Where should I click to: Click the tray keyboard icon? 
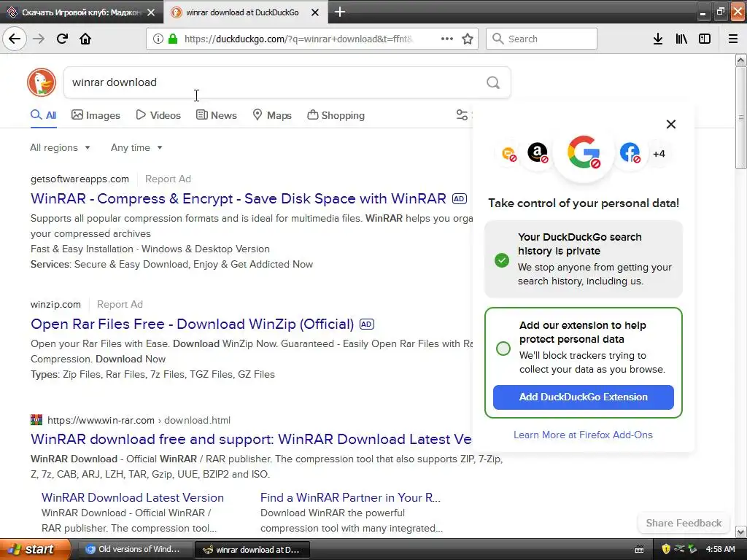639,550
